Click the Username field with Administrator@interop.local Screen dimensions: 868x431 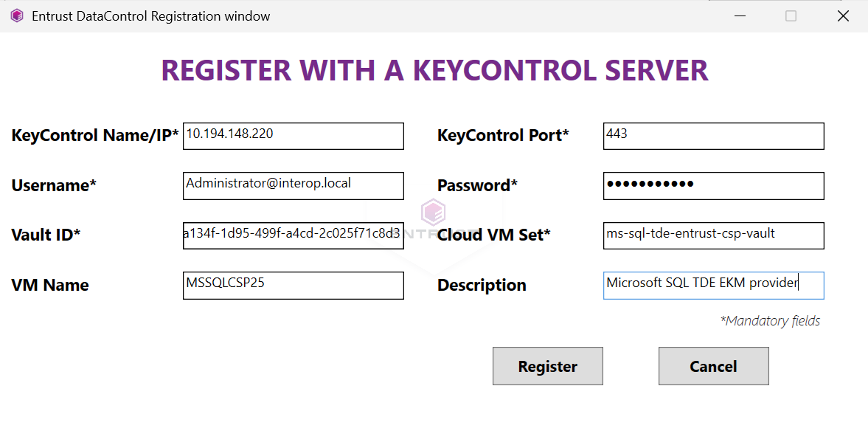pyautogui.click(x=293, y=185)
